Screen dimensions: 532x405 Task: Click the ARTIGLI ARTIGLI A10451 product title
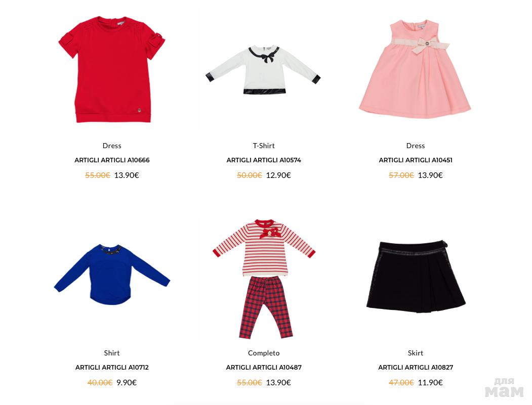pyautogui.click(x=416, y=160)
